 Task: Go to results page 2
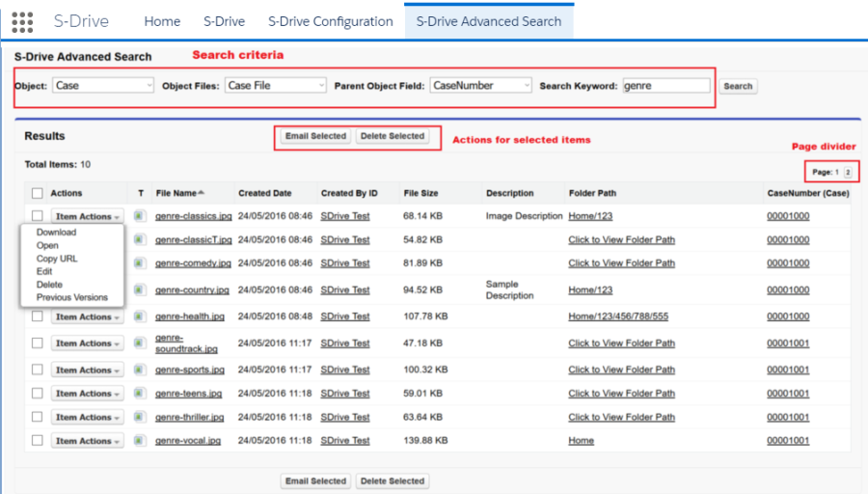[848, 172]
